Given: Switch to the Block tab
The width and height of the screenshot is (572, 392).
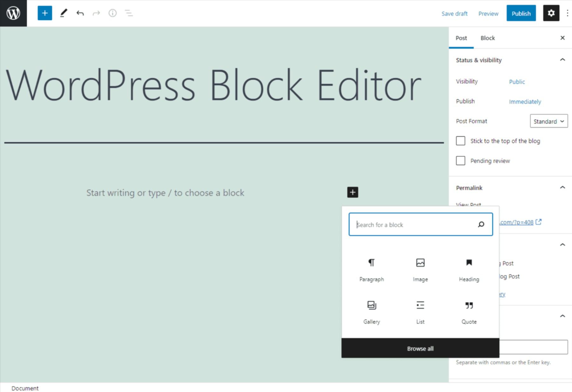Looking at the screenshot, I should pyautogui.click(x=487, y=38).
